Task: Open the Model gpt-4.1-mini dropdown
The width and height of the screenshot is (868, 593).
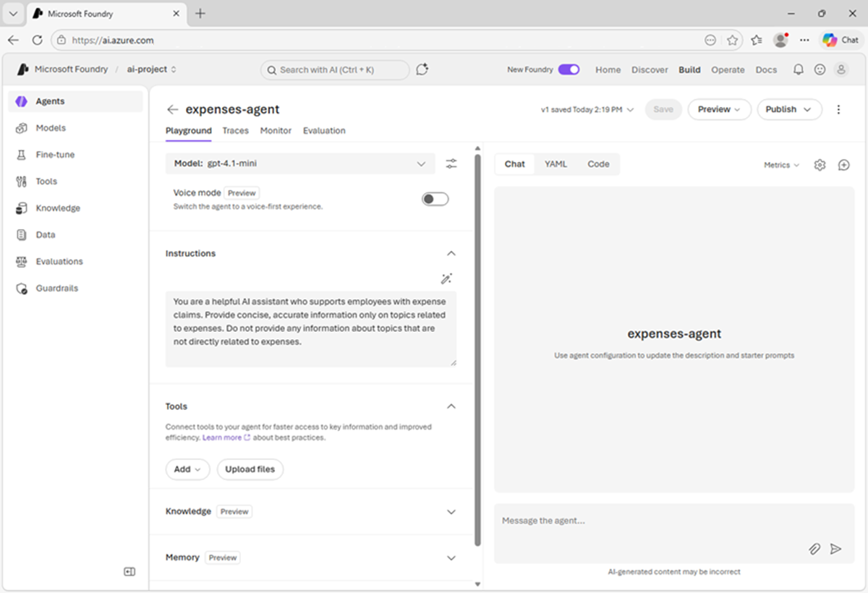Action: coord(300,163)
